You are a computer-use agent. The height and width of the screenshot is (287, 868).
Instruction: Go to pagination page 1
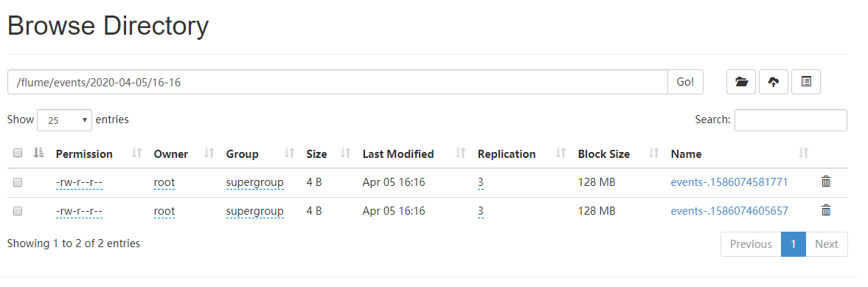coord(794,244)
